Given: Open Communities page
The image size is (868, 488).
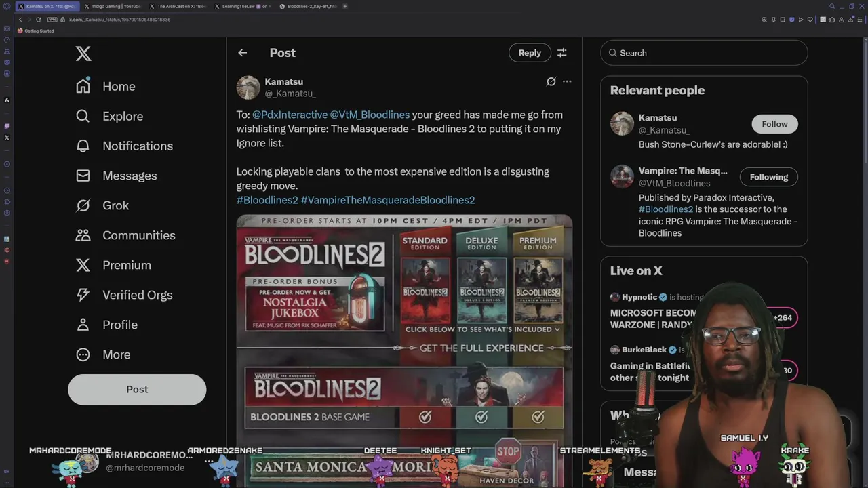Looking at the screenshot, I should (x=125, y=235).
